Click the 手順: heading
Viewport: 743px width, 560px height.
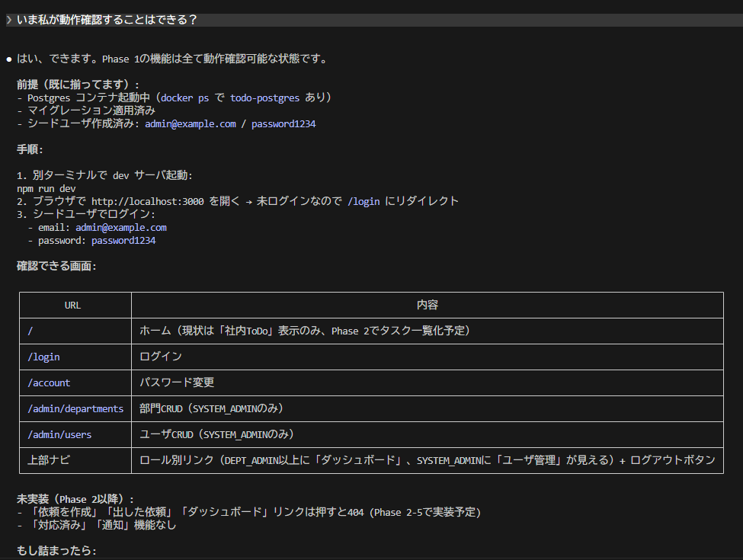pyautogui.click(x=30, y=149)
